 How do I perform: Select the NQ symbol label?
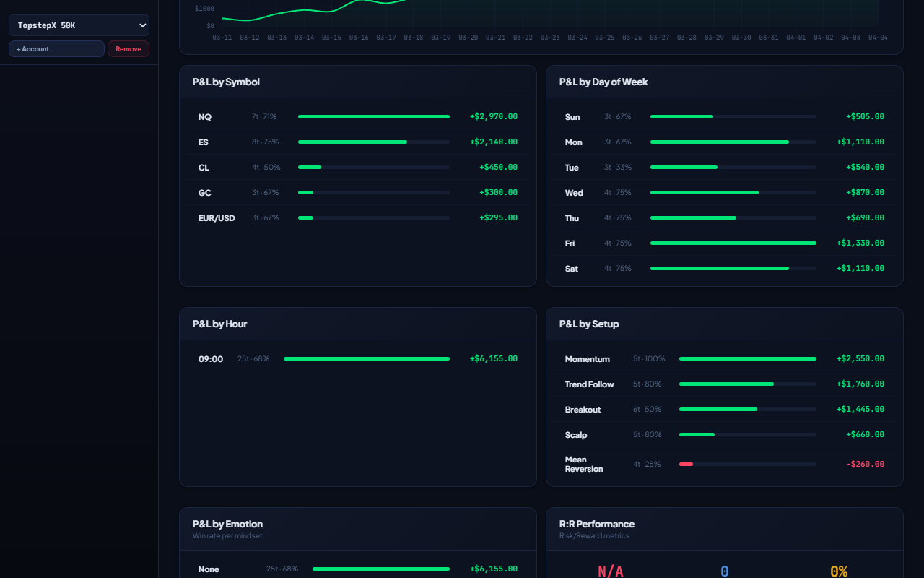click(205, 117)
